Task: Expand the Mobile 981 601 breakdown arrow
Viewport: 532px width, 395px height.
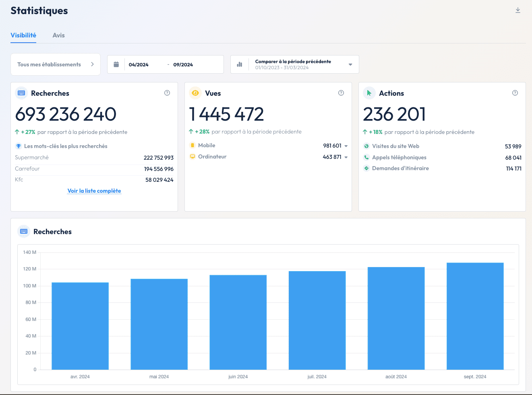Action: 346,146
